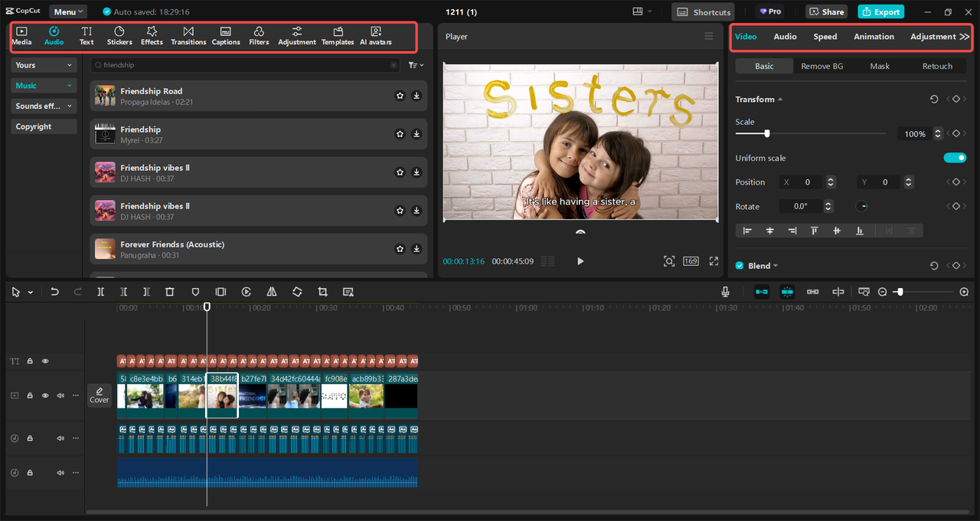Delete the selected clip with trash icon

[x=170, y=292]
